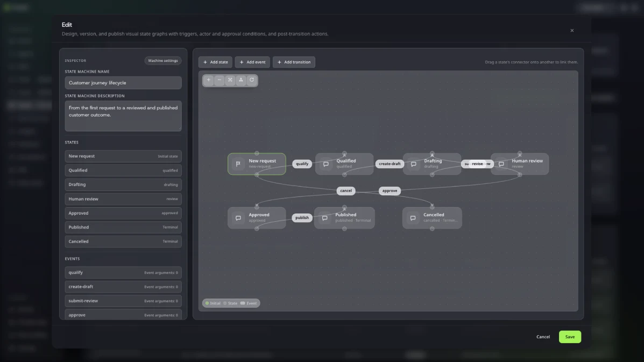Select the Approved node on canvas
The width and height of the screenshot is (644, 362).
257,218
